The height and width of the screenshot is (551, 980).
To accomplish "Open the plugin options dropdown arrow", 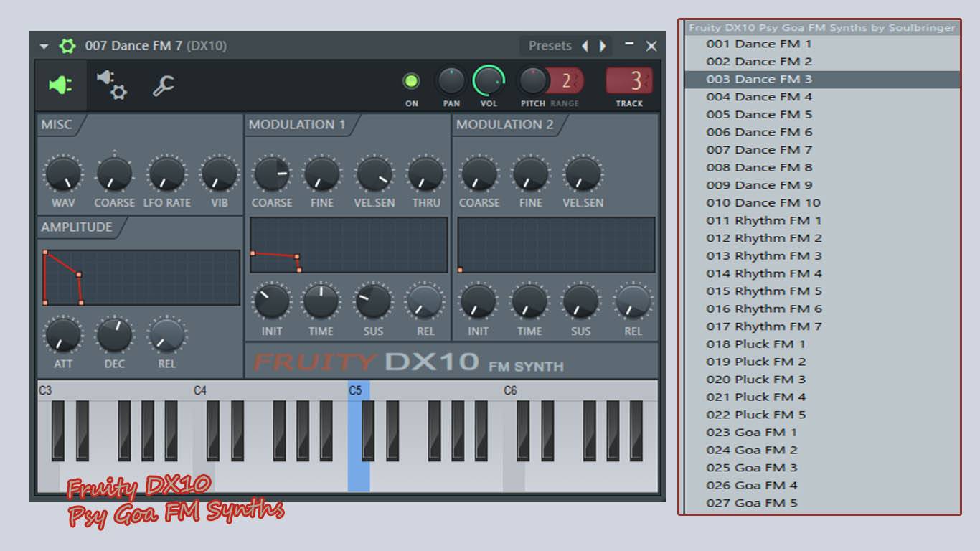I will [x=44, y=47].
